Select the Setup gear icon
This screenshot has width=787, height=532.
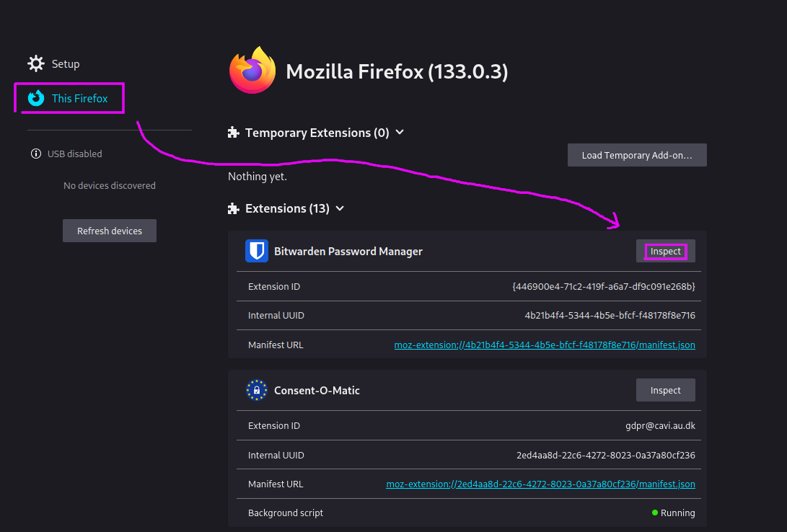(35, 63)
